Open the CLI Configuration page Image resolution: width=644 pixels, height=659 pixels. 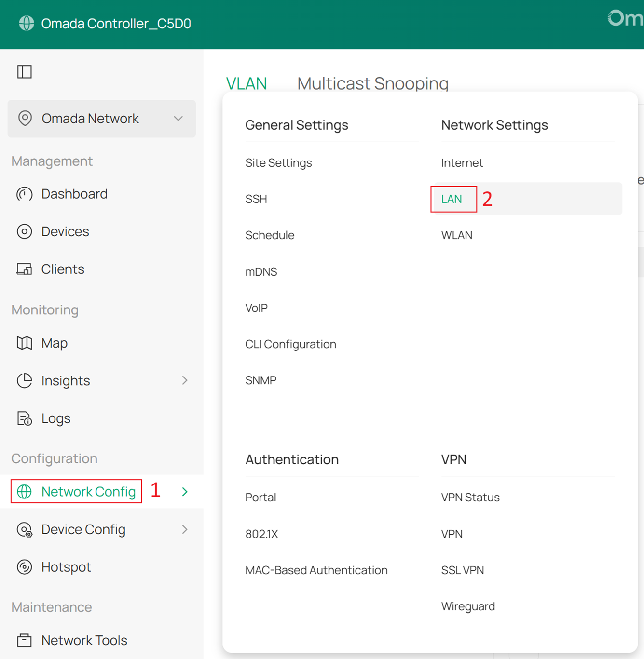click(x=290, y=344)
